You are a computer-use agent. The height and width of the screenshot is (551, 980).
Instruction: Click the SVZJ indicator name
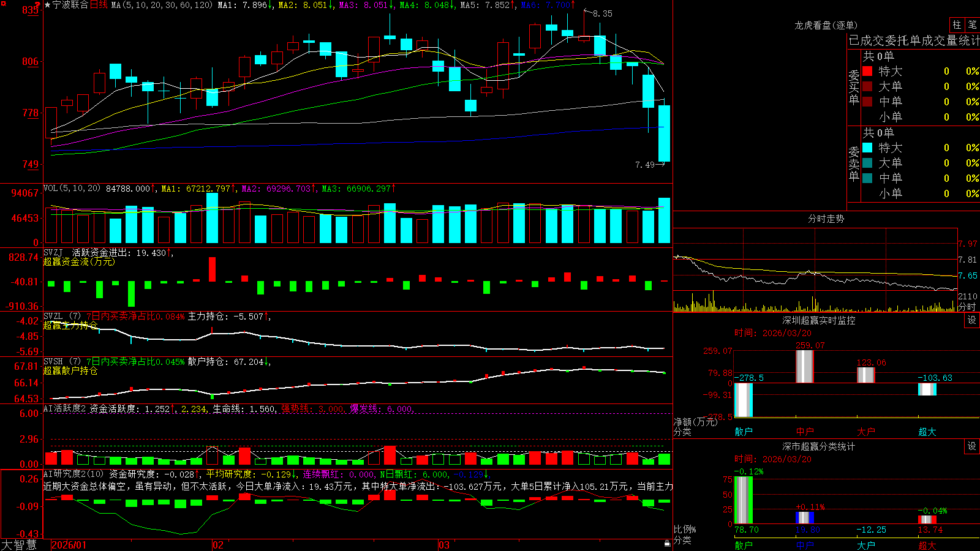coord(53,253)
